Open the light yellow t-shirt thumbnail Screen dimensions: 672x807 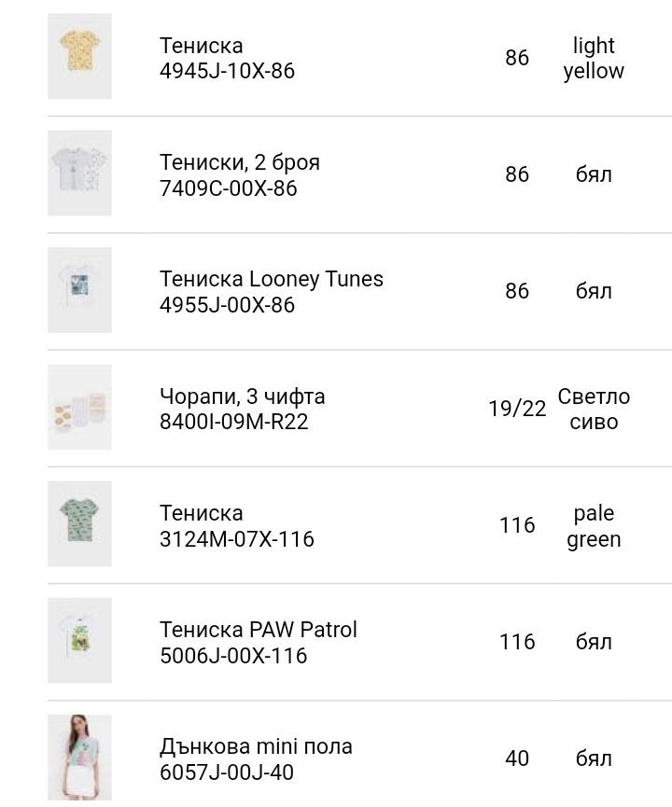(x=79, y=56)
